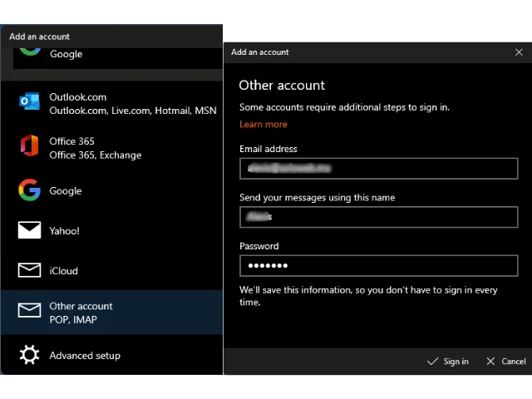Select the iCloud account label

click(63, 271)
